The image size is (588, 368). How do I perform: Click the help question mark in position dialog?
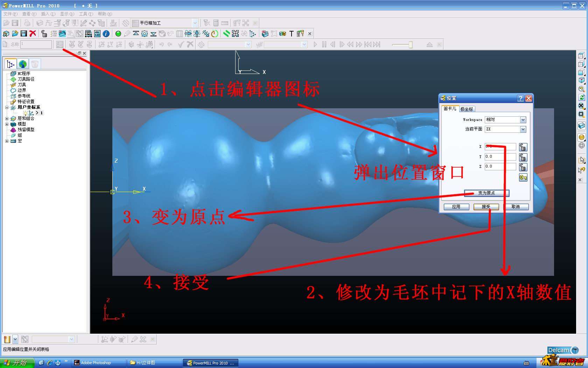tap(520, 98)
